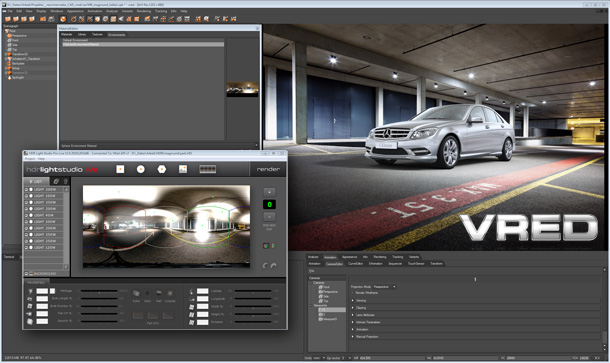Open the Appearance menu in menu bar
The image size is (610, 363).
[x=75, y=11]
